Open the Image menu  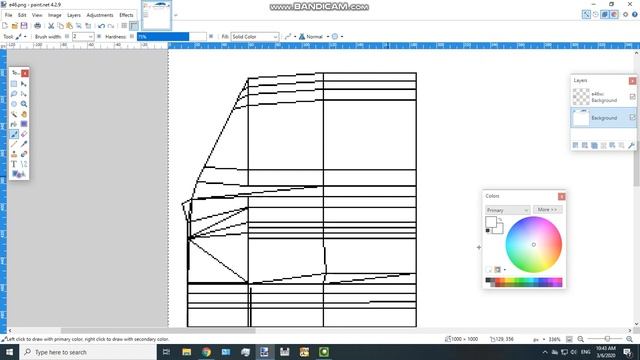coord(55,15)
